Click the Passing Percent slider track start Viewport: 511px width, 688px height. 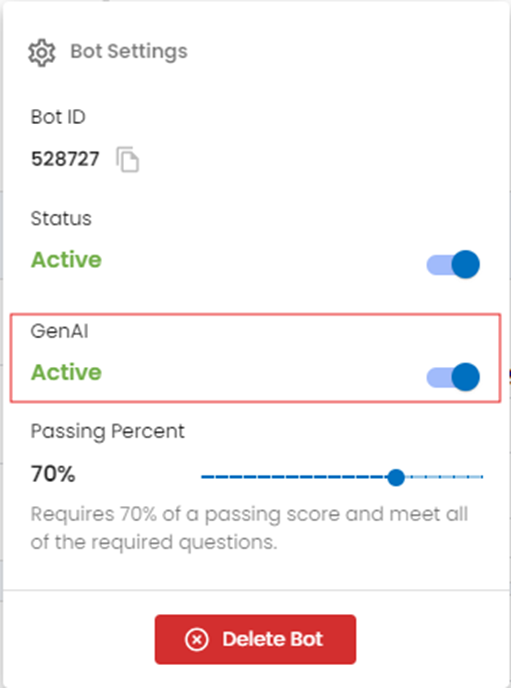[x=203, y=477]
